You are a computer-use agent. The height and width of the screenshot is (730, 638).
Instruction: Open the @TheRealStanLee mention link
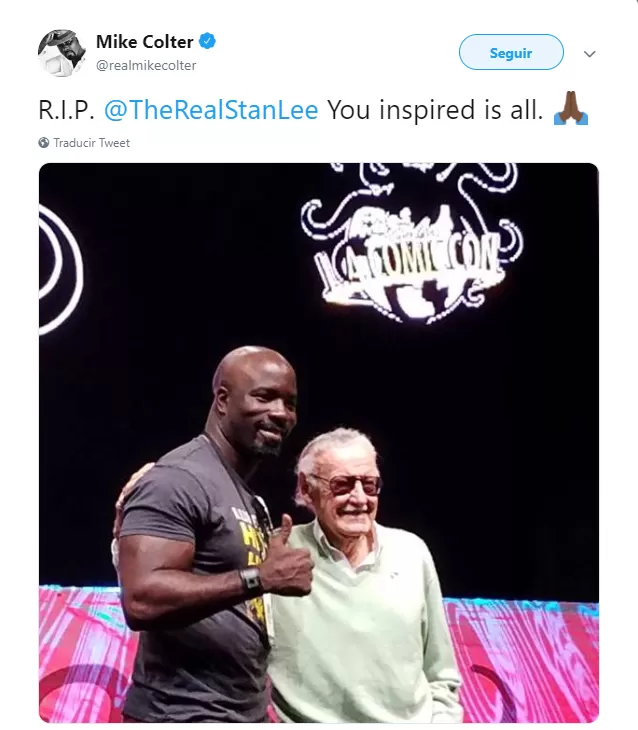pyautogui.click(x=211, y=110)
